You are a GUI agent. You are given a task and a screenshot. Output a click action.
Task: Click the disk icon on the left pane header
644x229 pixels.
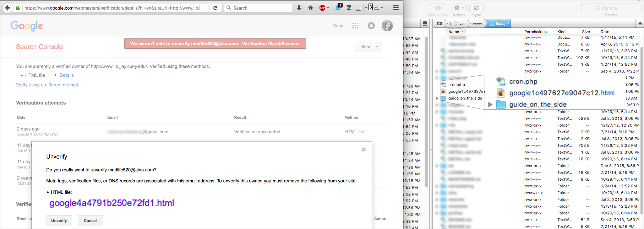425,23
